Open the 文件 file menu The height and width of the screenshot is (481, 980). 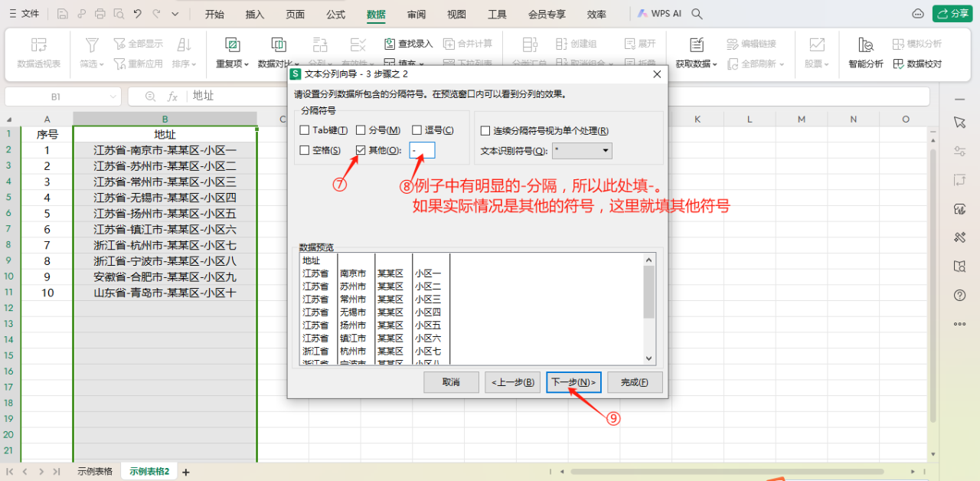tap(24, 14)
